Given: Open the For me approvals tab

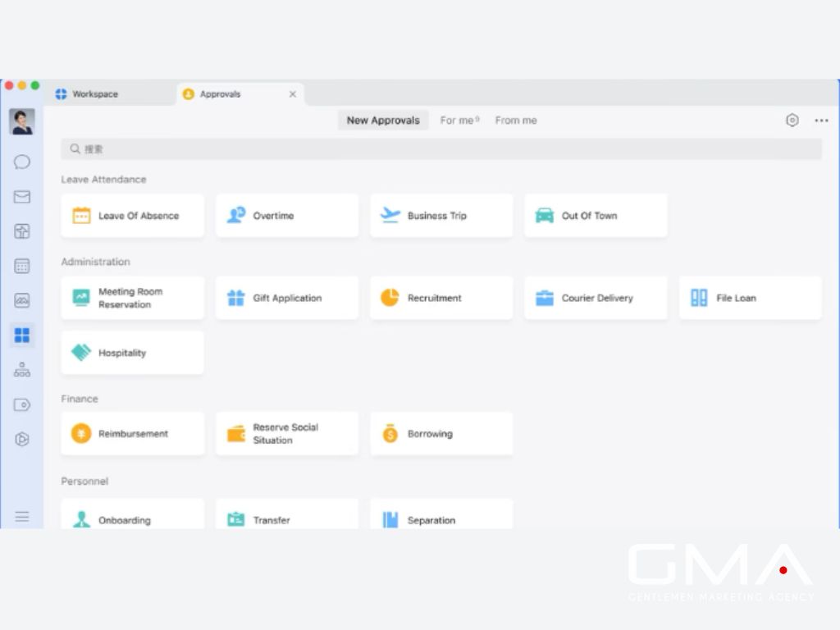Looking at the screenshot, I should click(459, 121).
